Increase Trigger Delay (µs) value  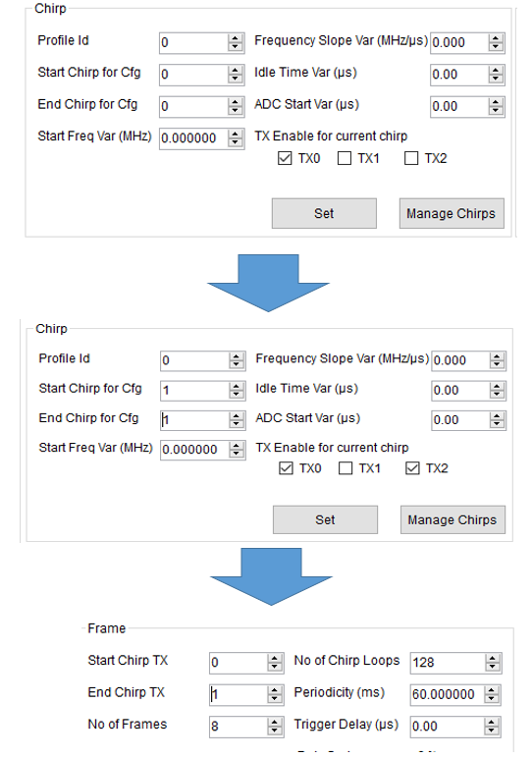coord(492,723)
